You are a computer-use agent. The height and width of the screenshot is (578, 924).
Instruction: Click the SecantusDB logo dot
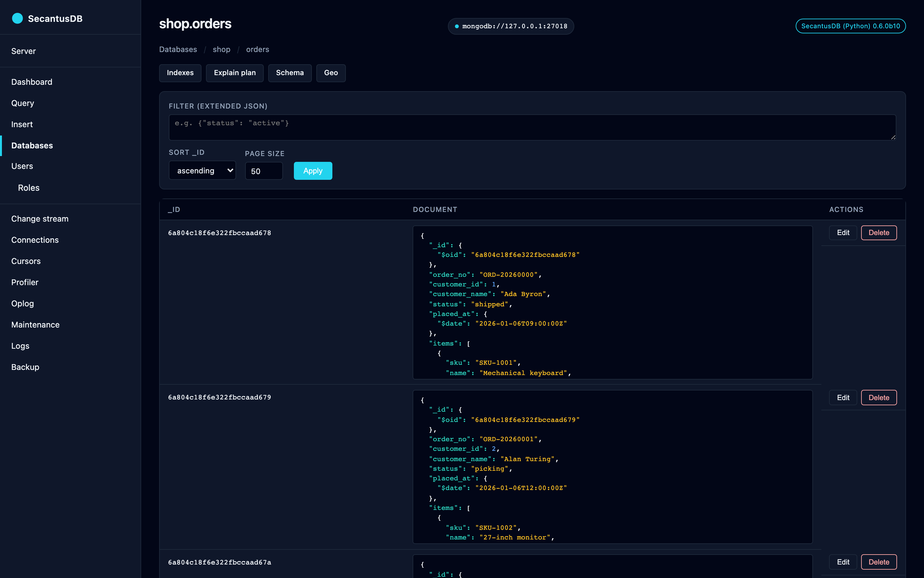pos(17,18)
